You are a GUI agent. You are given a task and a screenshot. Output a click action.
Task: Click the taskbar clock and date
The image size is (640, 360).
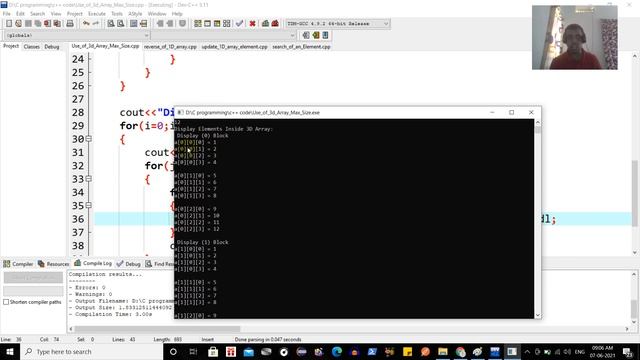click(x=602, y=351)
